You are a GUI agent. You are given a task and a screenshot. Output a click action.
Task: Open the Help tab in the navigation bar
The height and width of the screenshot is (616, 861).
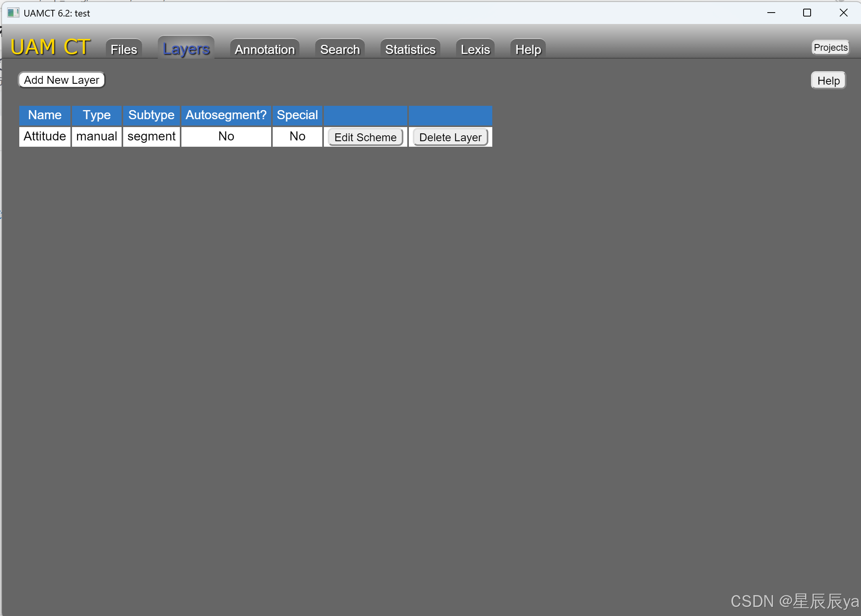[x=527, y=49]
